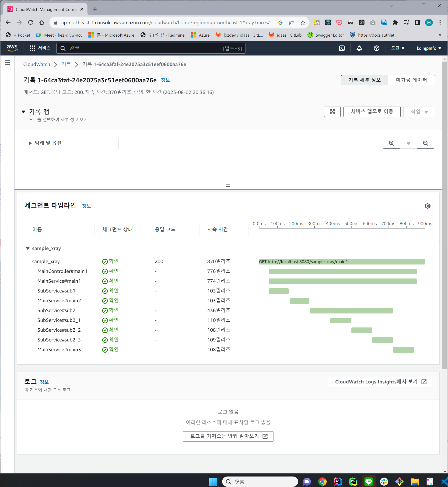Viewport: 448px width, 487px height.
Task: Click the SubService#sub2 timeline bar
Action: [351, 311]
